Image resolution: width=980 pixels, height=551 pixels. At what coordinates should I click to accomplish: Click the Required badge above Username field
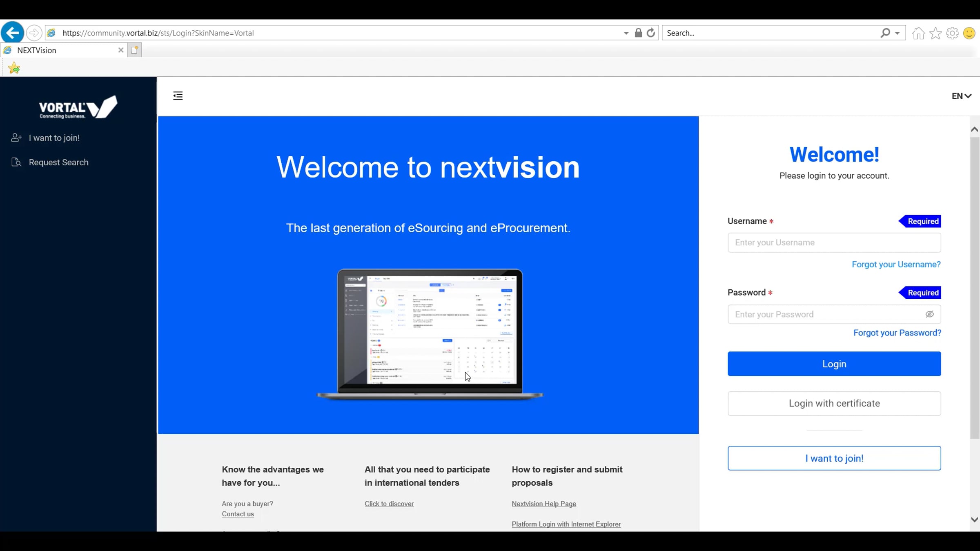(x=920, y=221)
